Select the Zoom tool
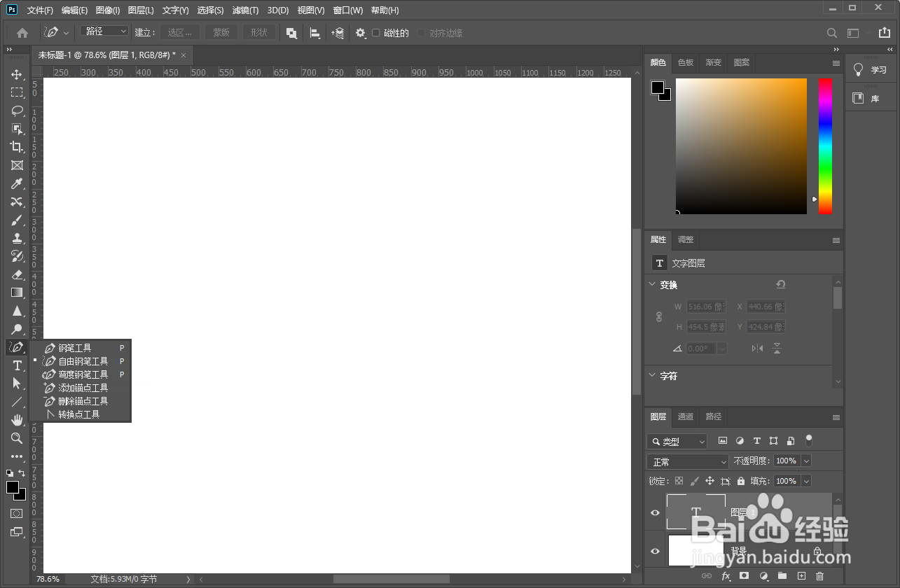Image resolution: width=900 pixels, height=588 pixels. coord(17,438)
